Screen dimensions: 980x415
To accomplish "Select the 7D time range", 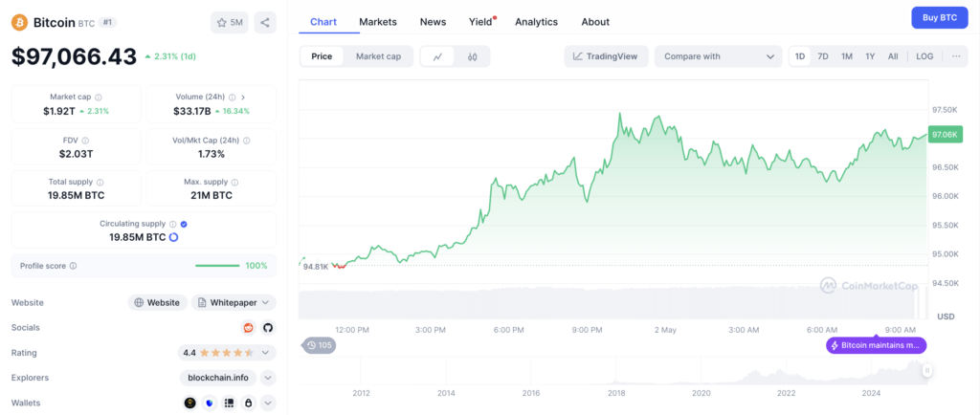I will pos(823,56).
